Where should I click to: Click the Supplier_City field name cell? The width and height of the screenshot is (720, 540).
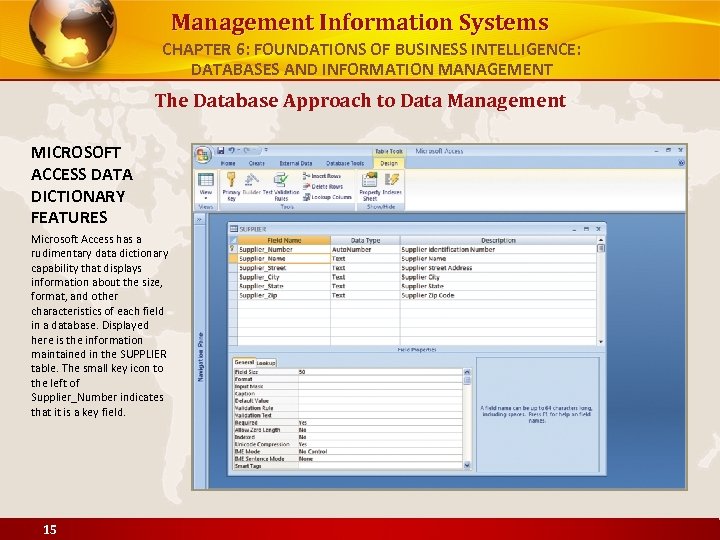coord(284,277)
